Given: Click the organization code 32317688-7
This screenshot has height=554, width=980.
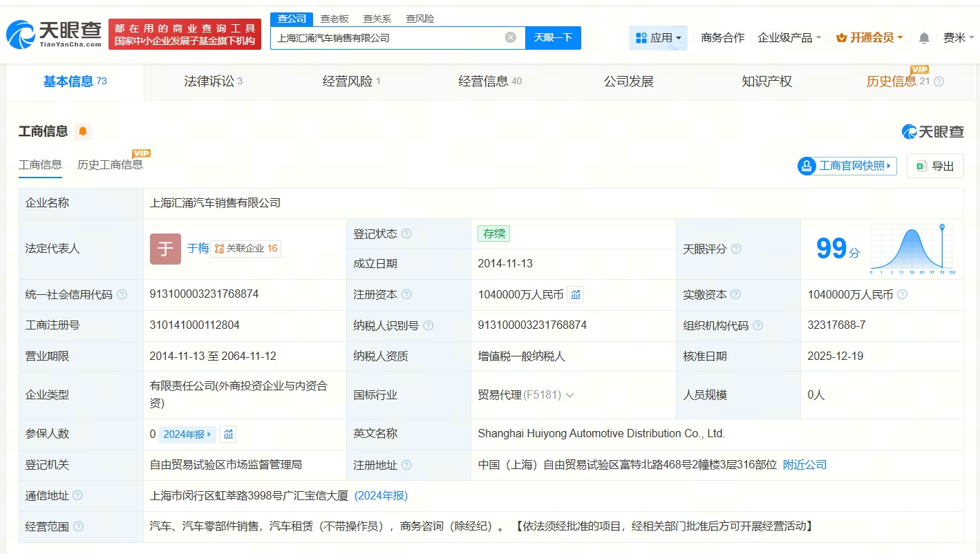Looking at the screenshot, I should 836,325.
